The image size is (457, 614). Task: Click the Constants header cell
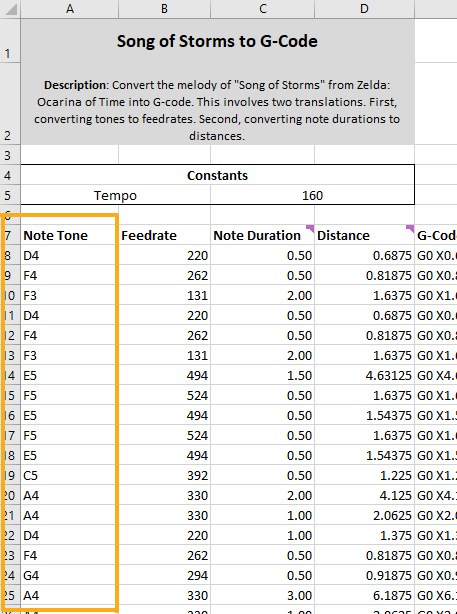[217, 175]
